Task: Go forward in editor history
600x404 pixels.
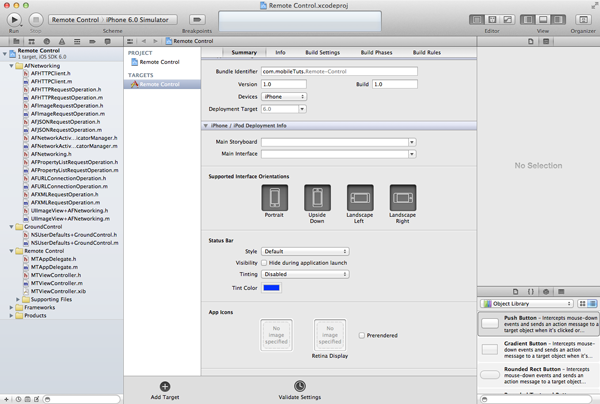Action: click(155, 41)
